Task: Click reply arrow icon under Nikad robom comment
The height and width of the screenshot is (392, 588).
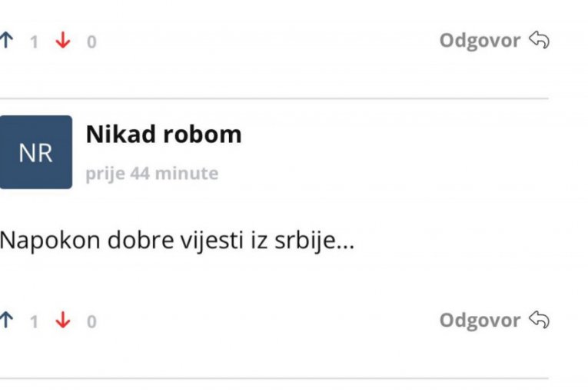Action: (540, 320)
